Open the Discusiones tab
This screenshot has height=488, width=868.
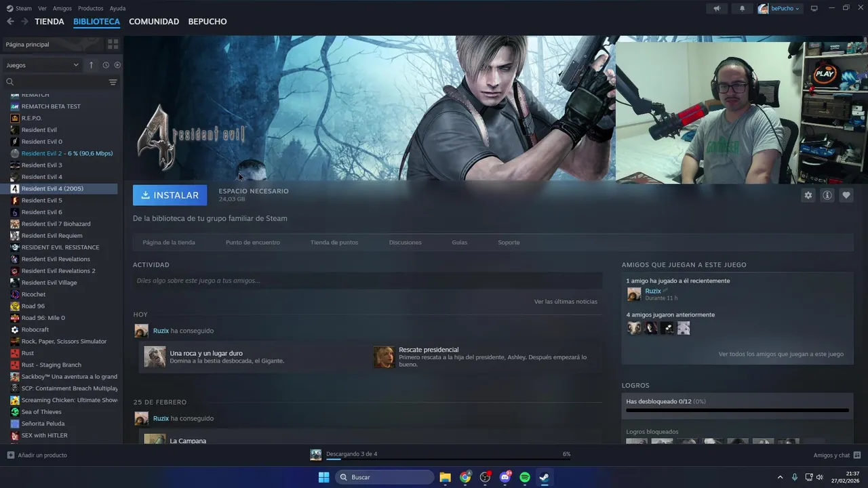click(406, 243)
